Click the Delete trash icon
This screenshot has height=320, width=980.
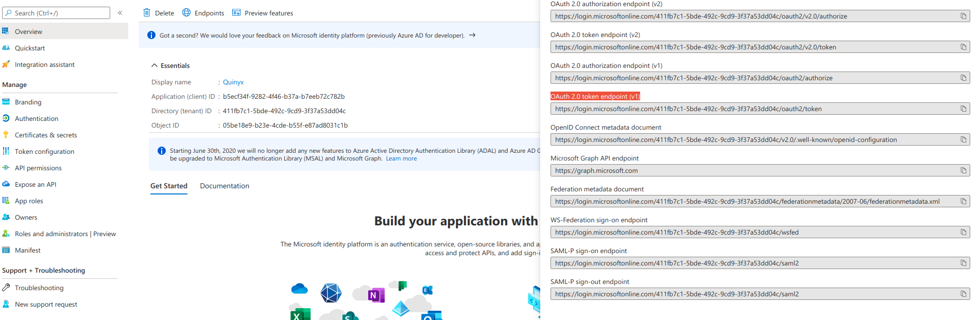coord(147,13)
